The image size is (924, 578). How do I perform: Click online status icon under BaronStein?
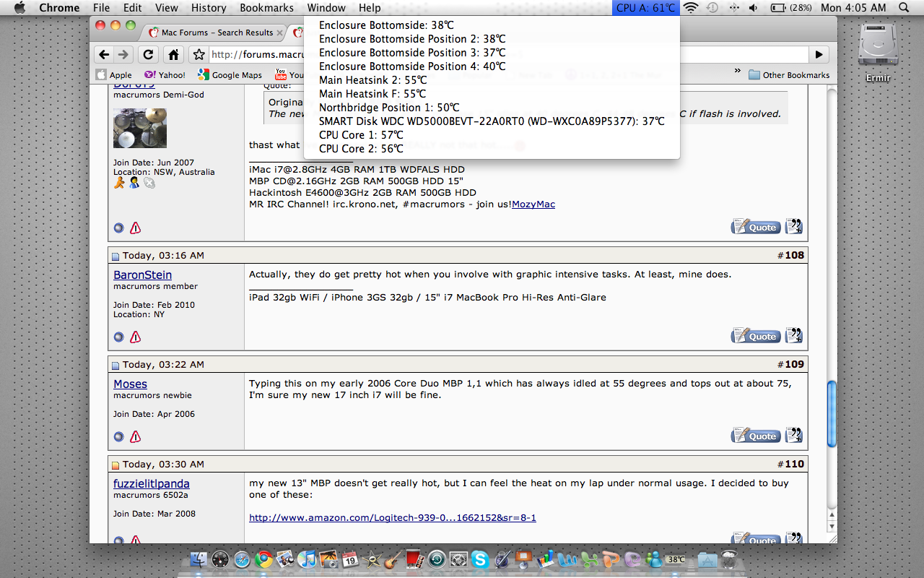[118, 337]
